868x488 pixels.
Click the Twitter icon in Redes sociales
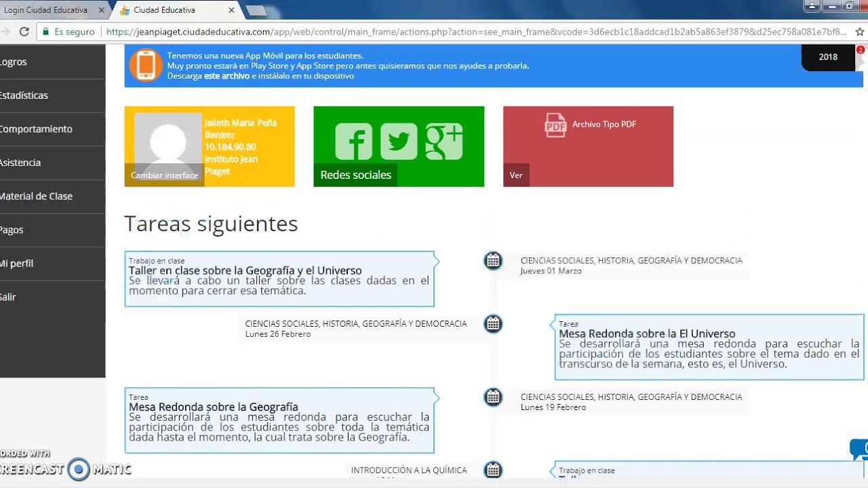pyautogui.click(x=399, y=142)
